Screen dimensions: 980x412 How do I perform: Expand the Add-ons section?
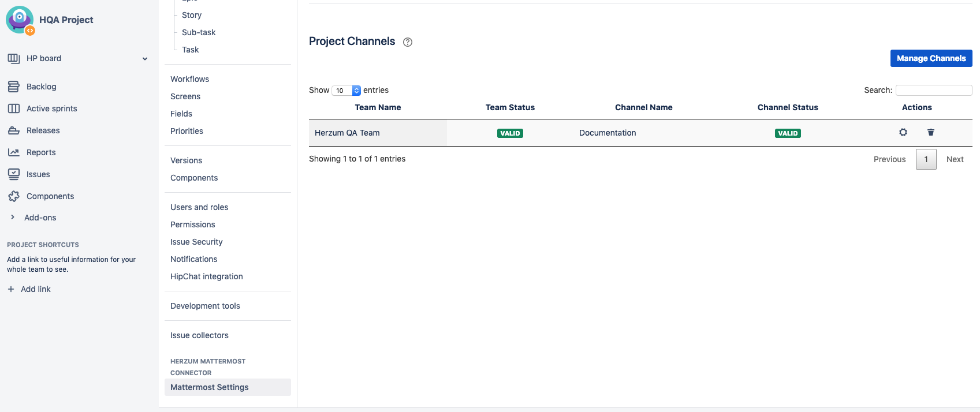coord(13,218)
